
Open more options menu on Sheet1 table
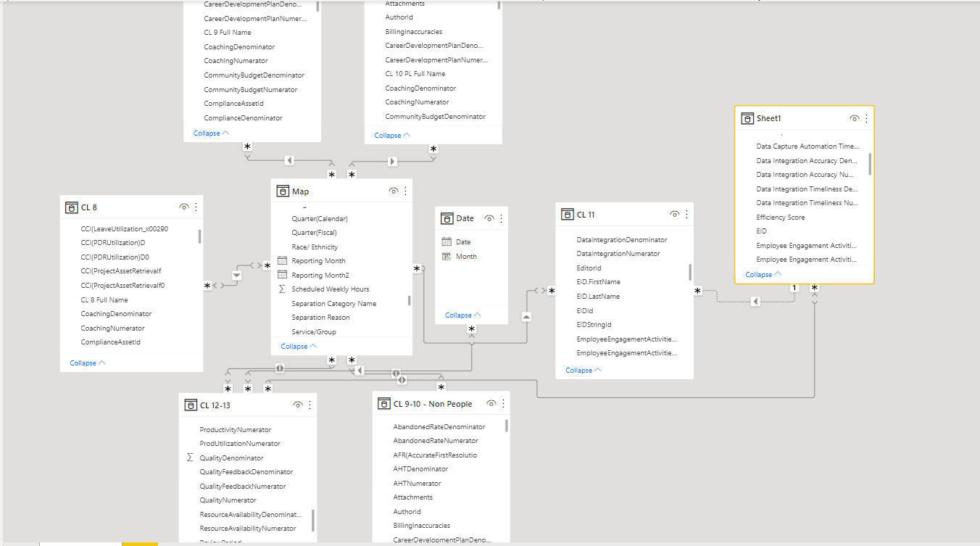tap(866, 118)
